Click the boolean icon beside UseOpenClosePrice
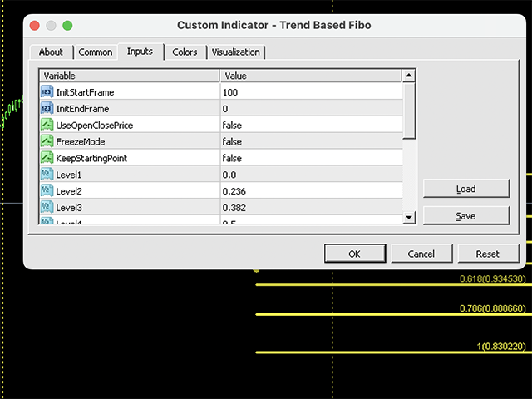 pyautogui.click(x=47, y=126)
